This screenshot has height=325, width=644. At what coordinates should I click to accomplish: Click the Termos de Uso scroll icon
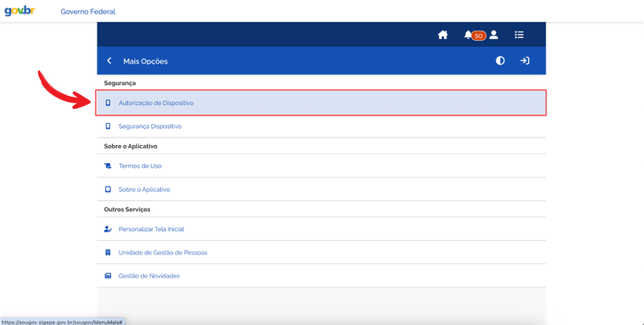[x=108, y=166]
